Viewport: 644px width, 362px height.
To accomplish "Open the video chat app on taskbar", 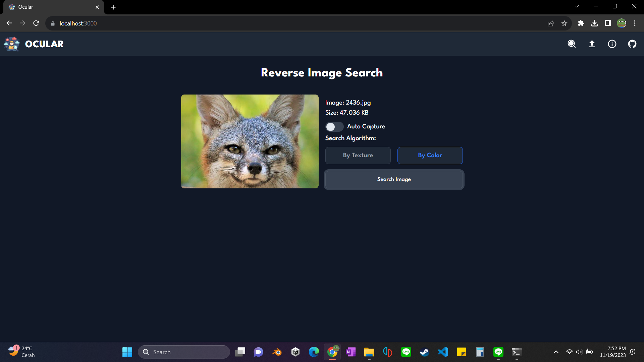I will [x=259, y=352].
